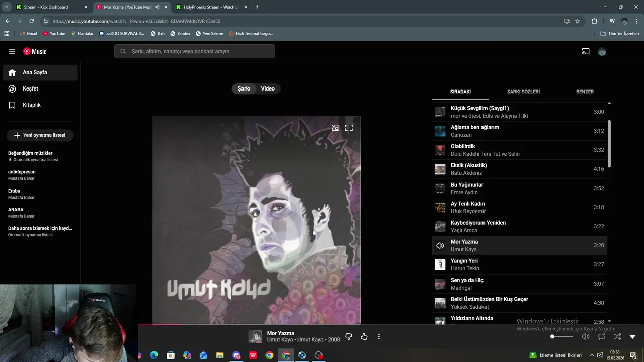Collapse the player page with down arrow
The image size is (644, 362).
(633, 336)
